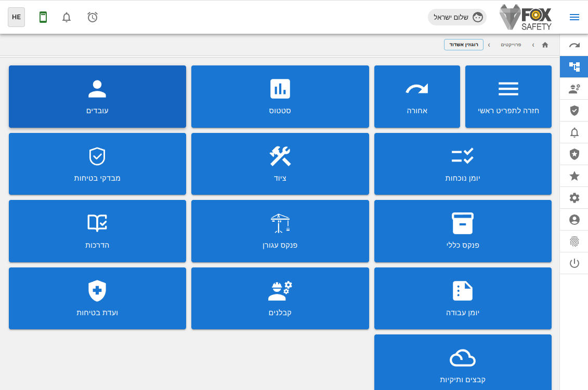This screenshot has width=588, height=390.
Task: Click the star favorites icon in sidebar
Action: tap(574, 176)
